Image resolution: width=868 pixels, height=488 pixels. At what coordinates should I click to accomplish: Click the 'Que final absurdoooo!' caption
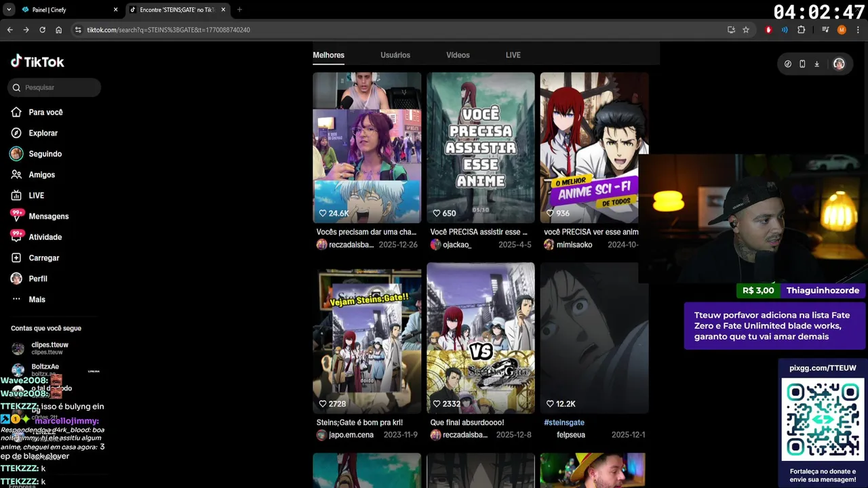[x=467, y=422]
